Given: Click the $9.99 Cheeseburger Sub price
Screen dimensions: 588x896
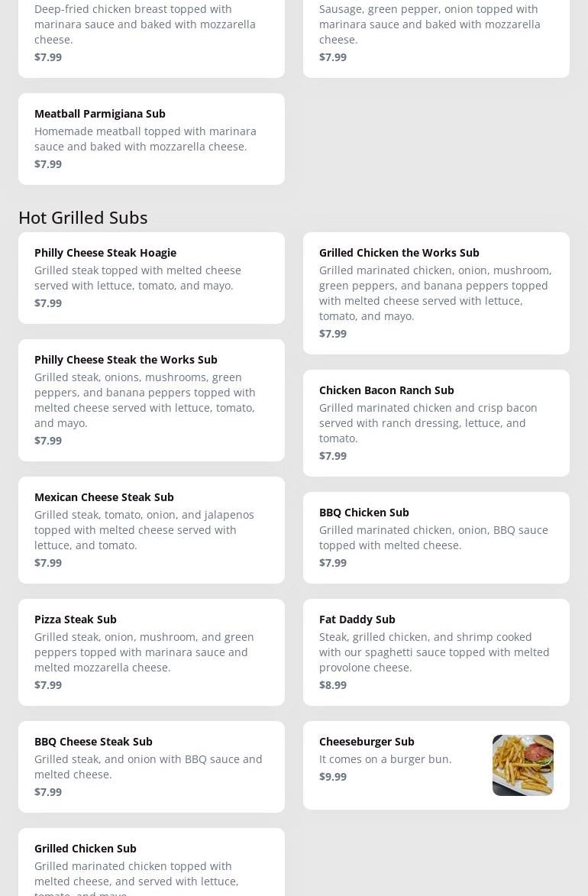Looking at the screenshot, I should pos(333,776).
